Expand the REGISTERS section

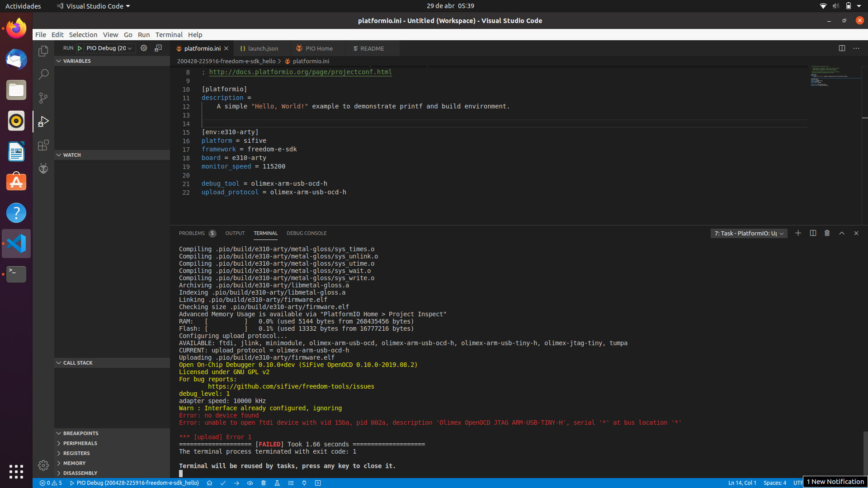click(x=76, y=453)
